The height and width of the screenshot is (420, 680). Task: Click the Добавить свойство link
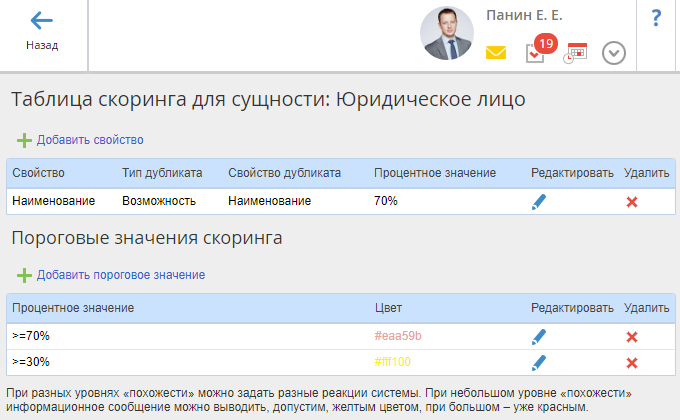coord(90,140)
